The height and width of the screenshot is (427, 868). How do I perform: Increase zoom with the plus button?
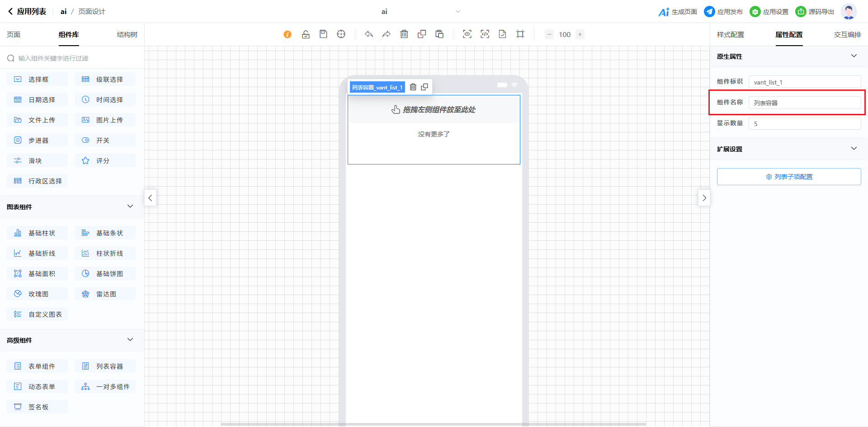point(580,34)
